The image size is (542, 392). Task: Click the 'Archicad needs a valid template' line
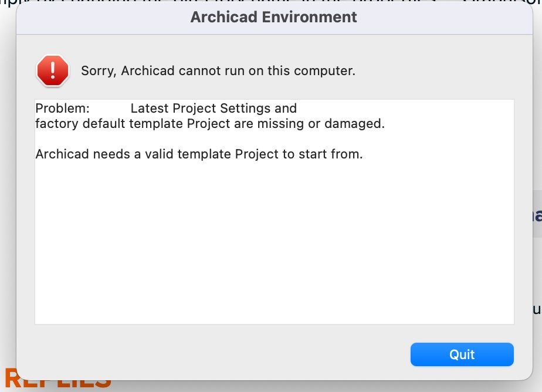tap(199, 155)
